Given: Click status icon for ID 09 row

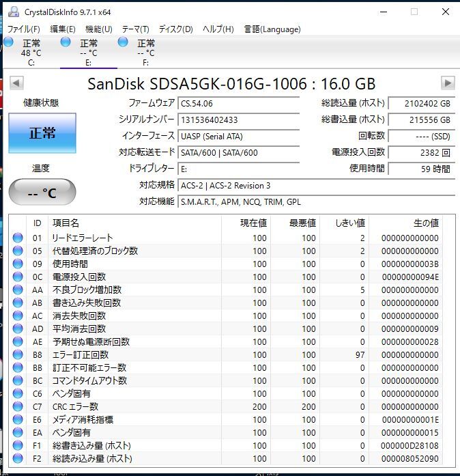Looking at the screenshot, I should pyautogui.click(x=18, y=264).
